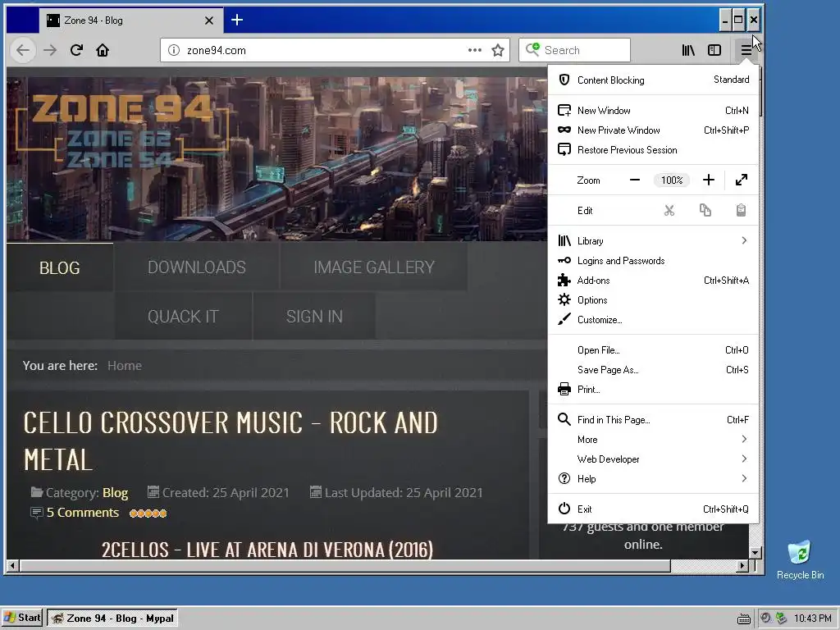Screen dimensions: 840x630
Task: Go to the home page icon
Action: [103, 50]
